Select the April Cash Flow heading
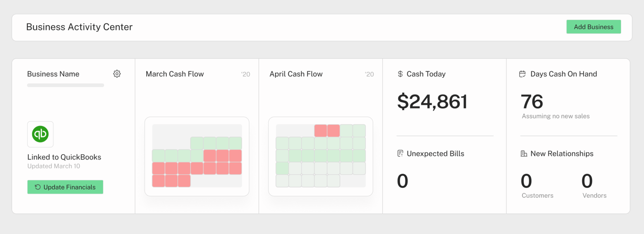This screenshot has height=234, width=644. click(x=296, y=74)
